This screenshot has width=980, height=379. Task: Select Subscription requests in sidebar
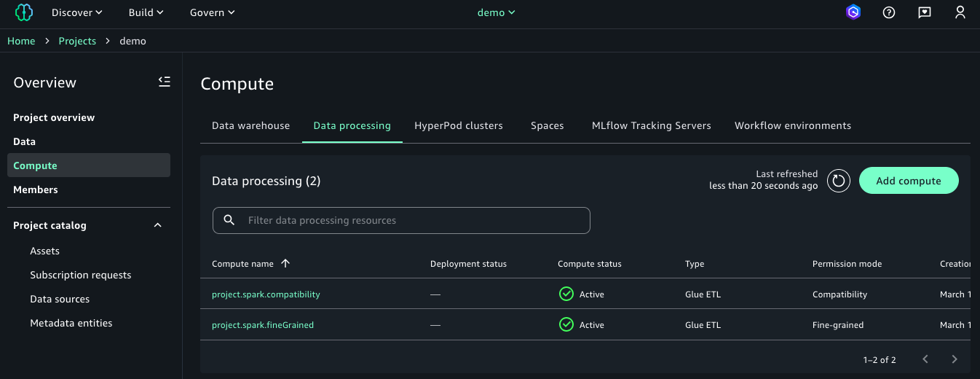pos(80,276)
